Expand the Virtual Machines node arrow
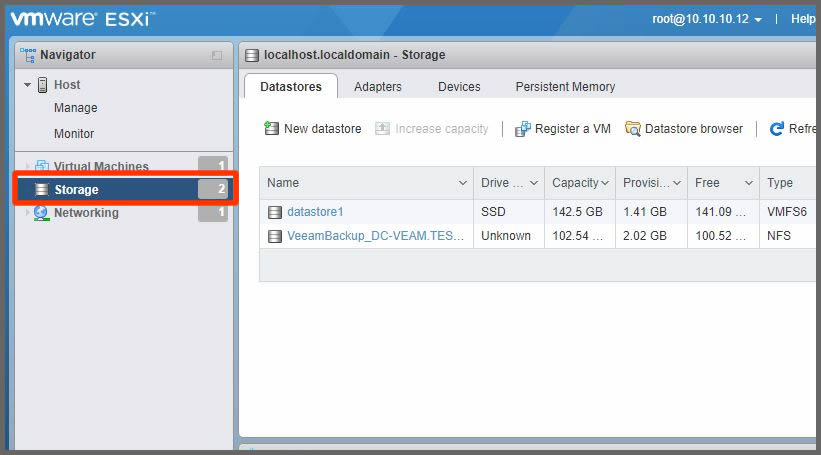 point(27,167)
